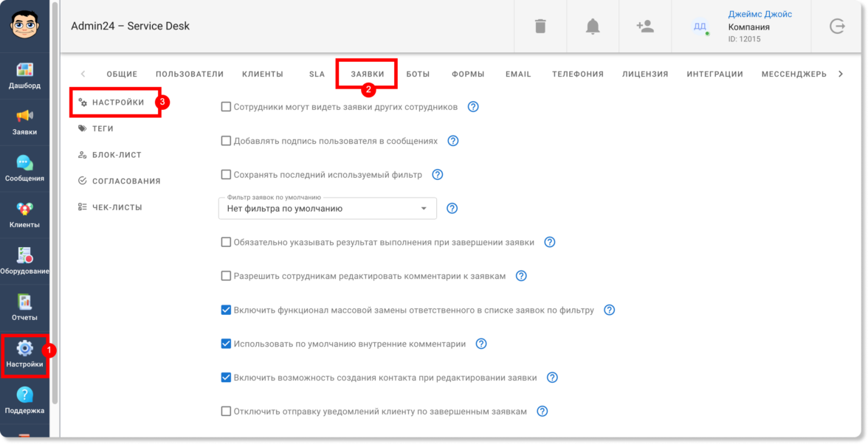Open help for 'Сотрудники могут видеть заявки' option

tap(472, 107)
